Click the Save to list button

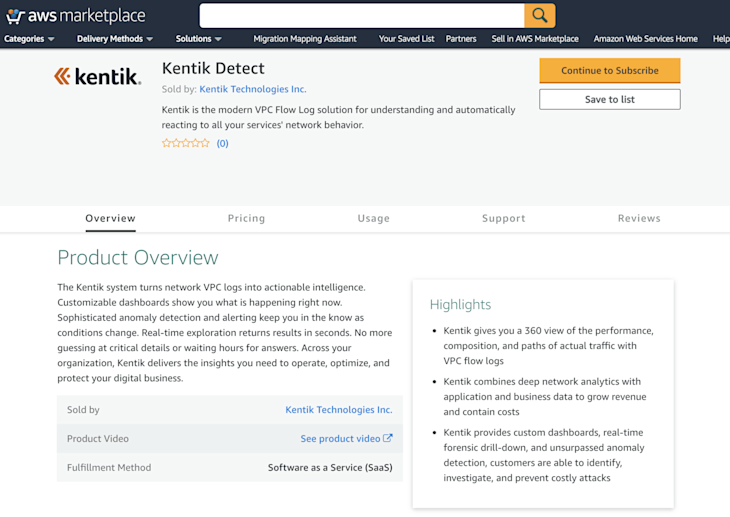610,99
